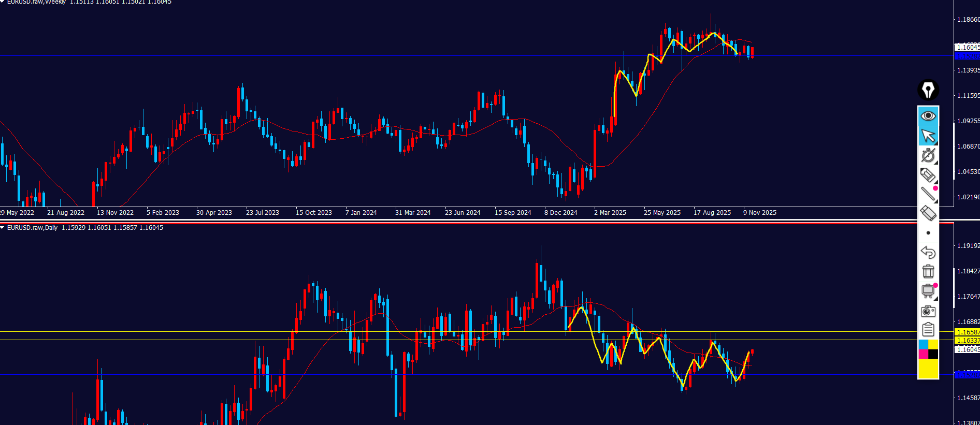980x425 pixels.
Task: Pick the cyan color swatch
Action: coord(923,345)
